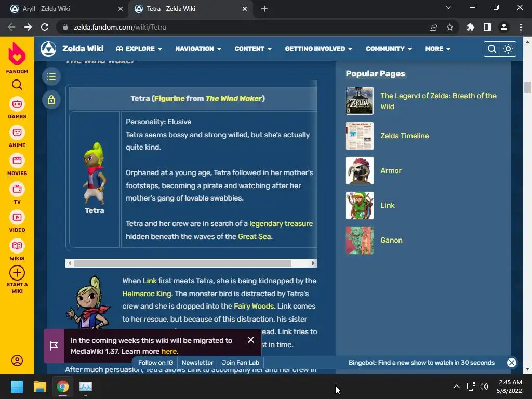This screenshot has height=399, width=532.
Task: Bookmark this page with the star
Action: pyautogui.click(x=450, y=27)
